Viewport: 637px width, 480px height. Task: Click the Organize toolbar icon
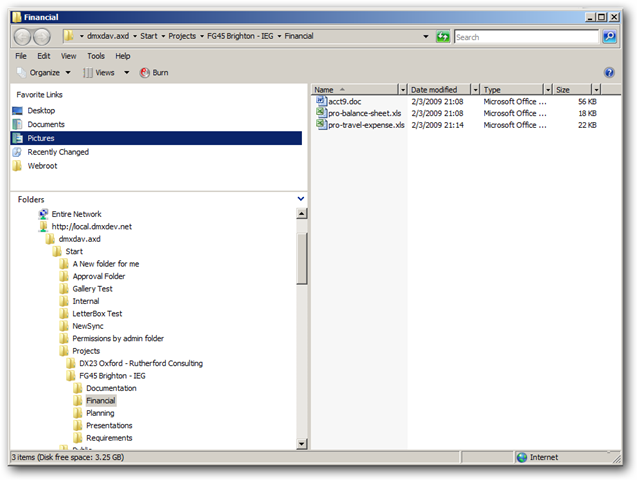pyautogui.click(x=21, y=73)
